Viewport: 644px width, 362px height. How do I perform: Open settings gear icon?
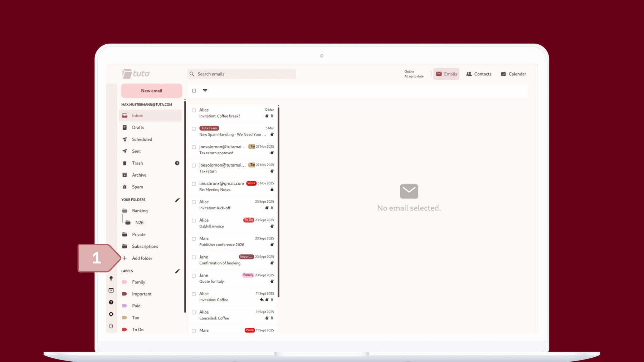[111, 314]
